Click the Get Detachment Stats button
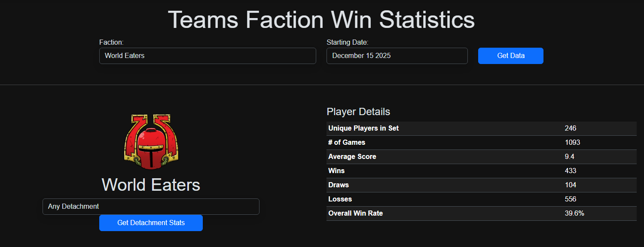This screenshot has height=247, width=644. 151,223
